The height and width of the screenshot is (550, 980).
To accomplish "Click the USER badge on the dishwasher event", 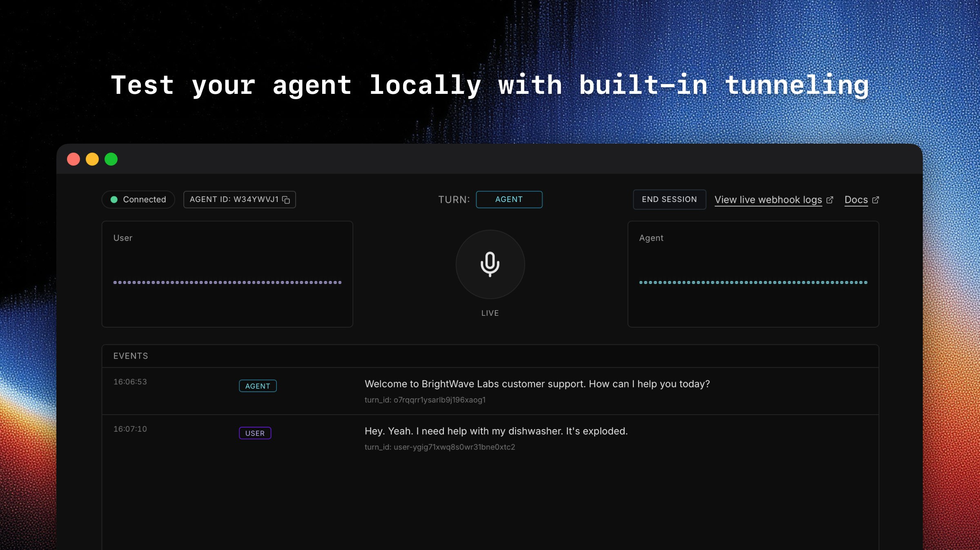I will point(255,433).
